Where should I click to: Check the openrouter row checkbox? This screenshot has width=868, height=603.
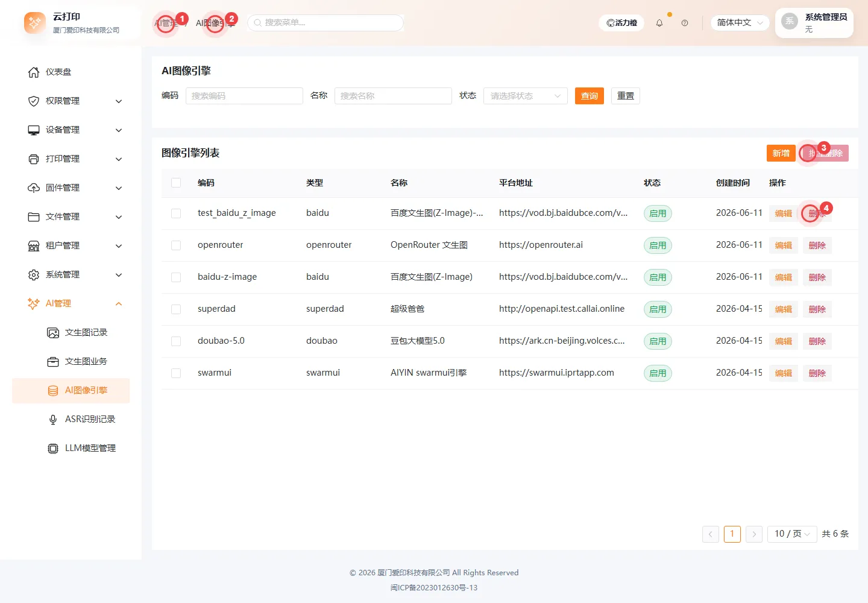(176, 245)
